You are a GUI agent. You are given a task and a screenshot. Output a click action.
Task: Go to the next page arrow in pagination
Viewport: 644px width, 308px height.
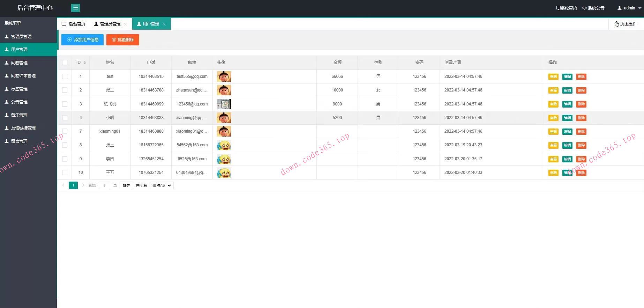coord(83,185)
